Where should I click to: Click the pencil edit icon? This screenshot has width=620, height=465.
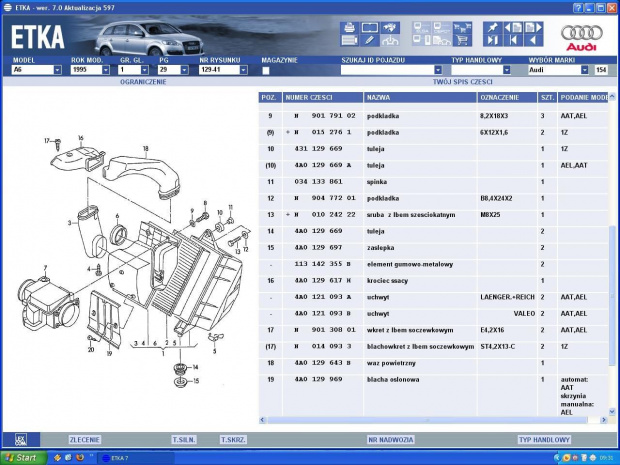pos(370,40)
